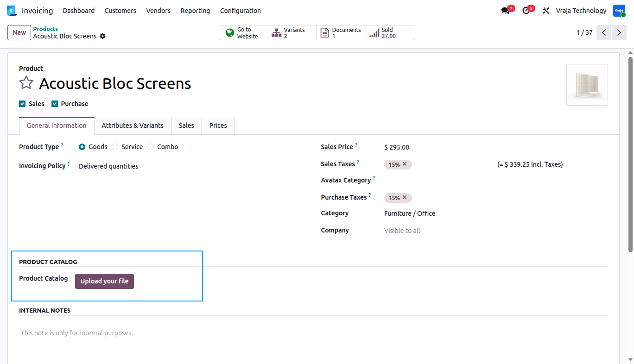
Task: Open the Products breadcrumb link
Action: [x=45, y=29]
